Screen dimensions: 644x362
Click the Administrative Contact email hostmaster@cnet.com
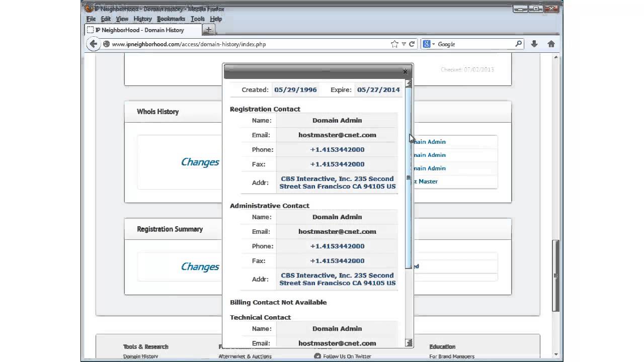[337, 232]
